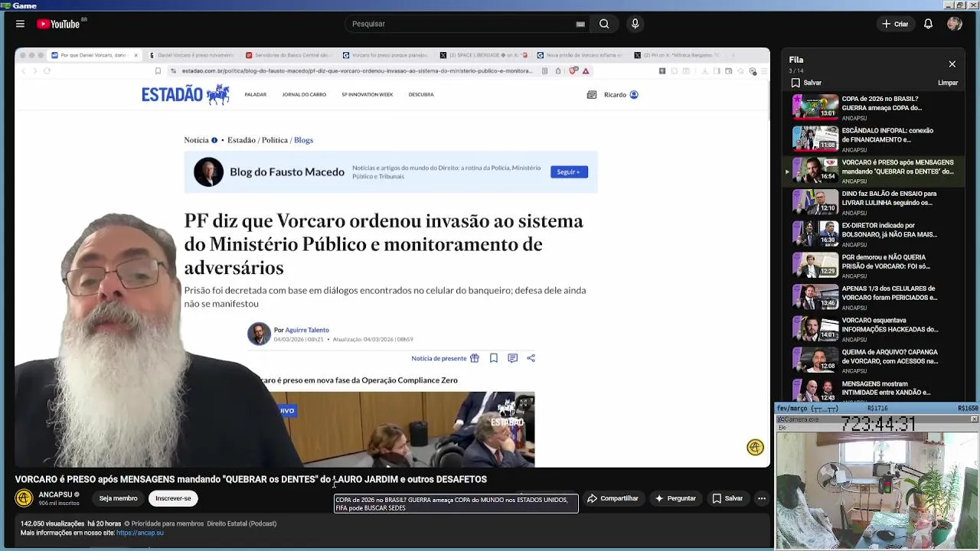
Task: Play queue video MENSAGENS mostram INTIMIDADE
Action: coord(874,390)
